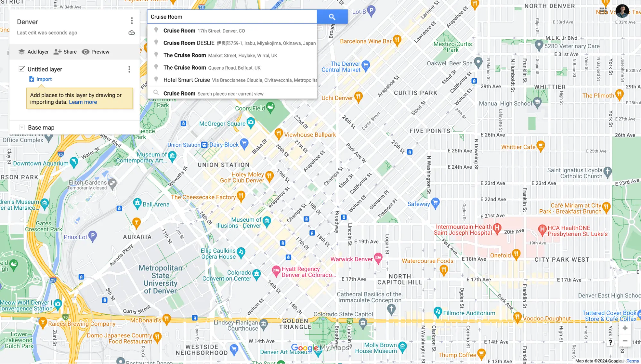Click the Learn more link in layer panel
The image size is (641, 364).
point(83,102)
